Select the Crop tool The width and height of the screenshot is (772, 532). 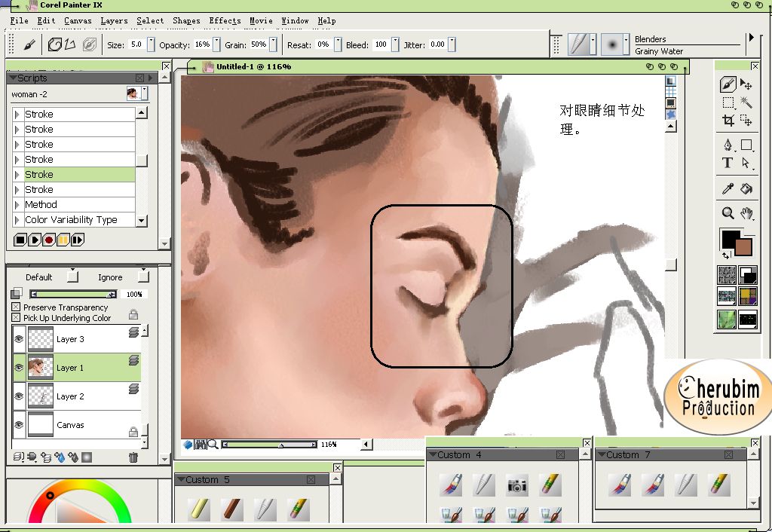point(728,120)
